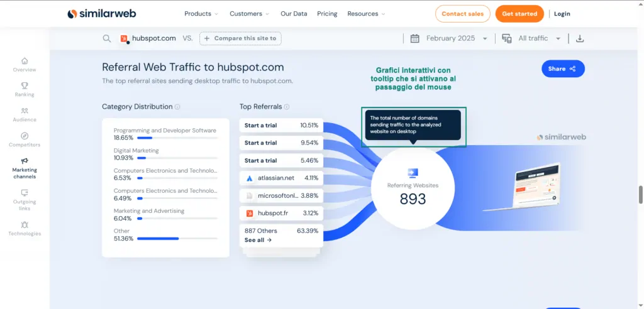Screen dimensions: 644x309
Task: Open Pricing page
Action: click(x=327, y=14)
